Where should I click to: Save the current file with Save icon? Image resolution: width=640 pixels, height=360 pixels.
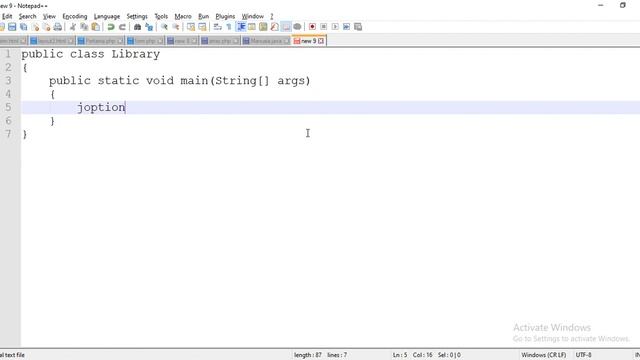pyautogui.click(x=12, y=27)
